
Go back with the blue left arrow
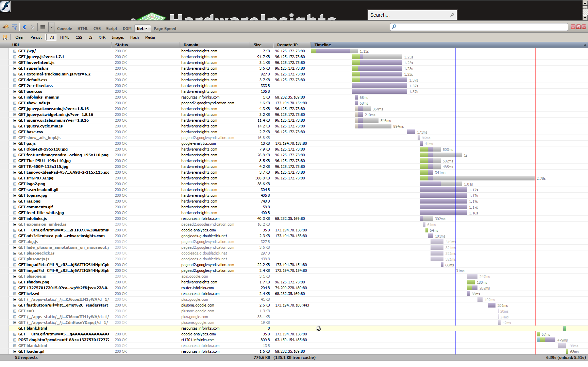point(24,27)
